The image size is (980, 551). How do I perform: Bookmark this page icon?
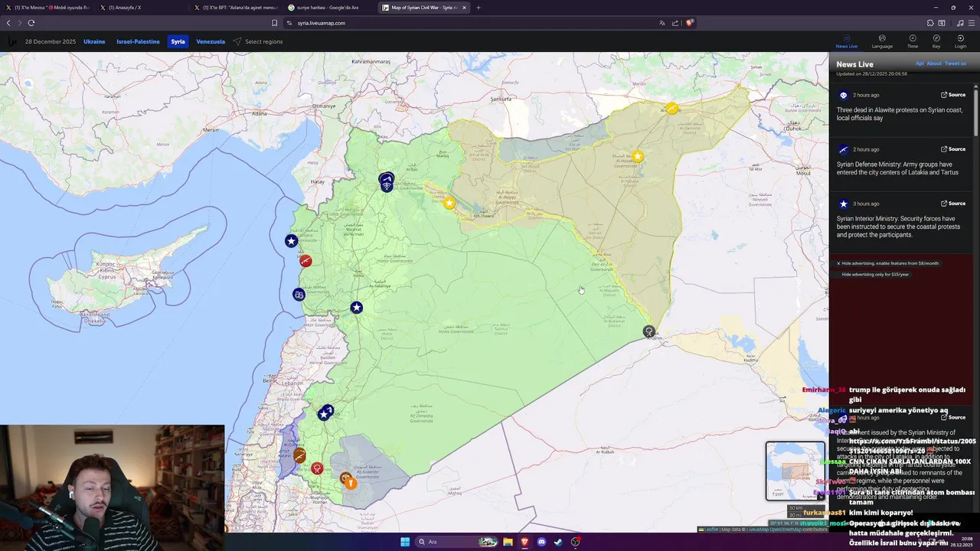coord(275,23)
